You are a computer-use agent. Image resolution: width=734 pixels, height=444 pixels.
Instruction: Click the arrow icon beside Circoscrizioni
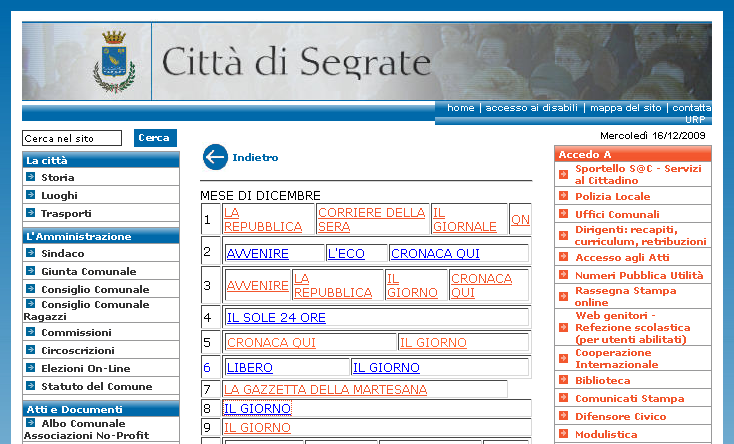(31, 349)
